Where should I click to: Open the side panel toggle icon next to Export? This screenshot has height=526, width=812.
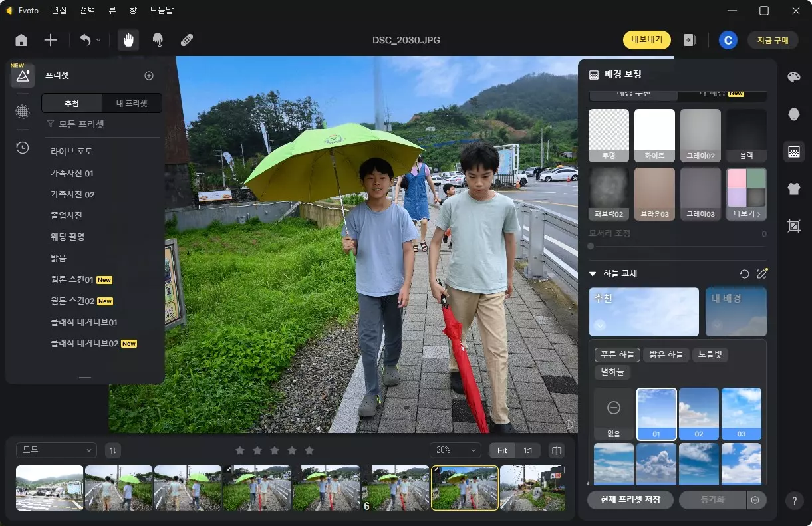point(690,40)
